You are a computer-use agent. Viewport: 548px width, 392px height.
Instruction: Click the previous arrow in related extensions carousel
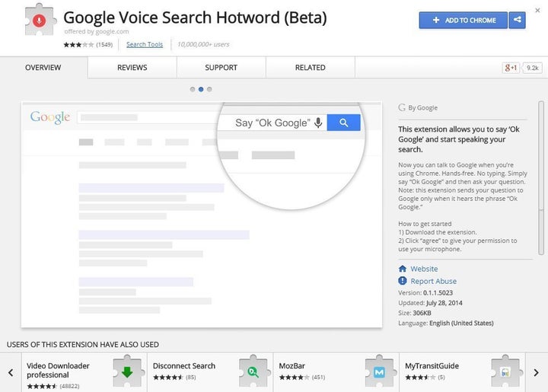coord(11,372)
